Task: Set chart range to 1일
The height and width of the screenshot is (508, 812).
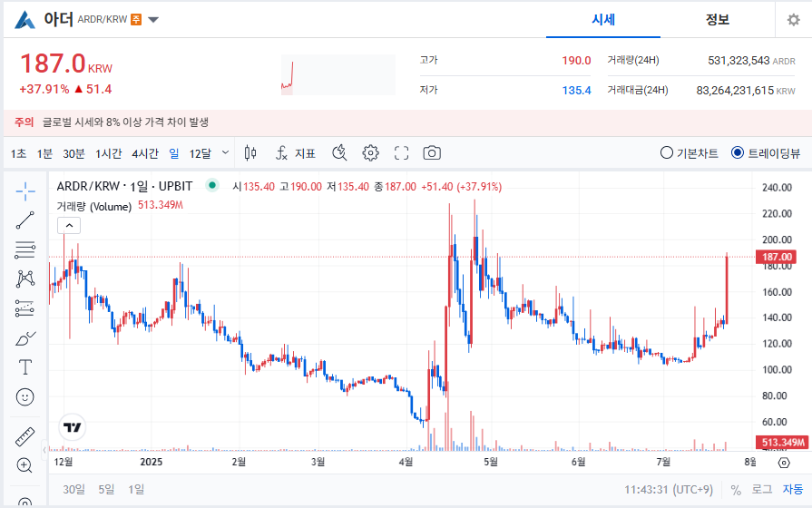Action: 136,489
